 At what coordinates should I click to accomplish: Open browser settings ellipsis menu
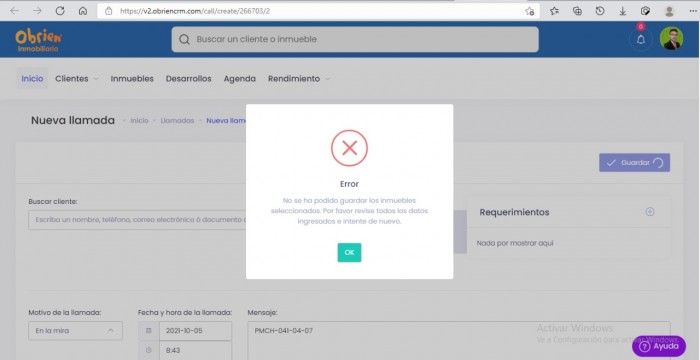[x=692, y=11]
